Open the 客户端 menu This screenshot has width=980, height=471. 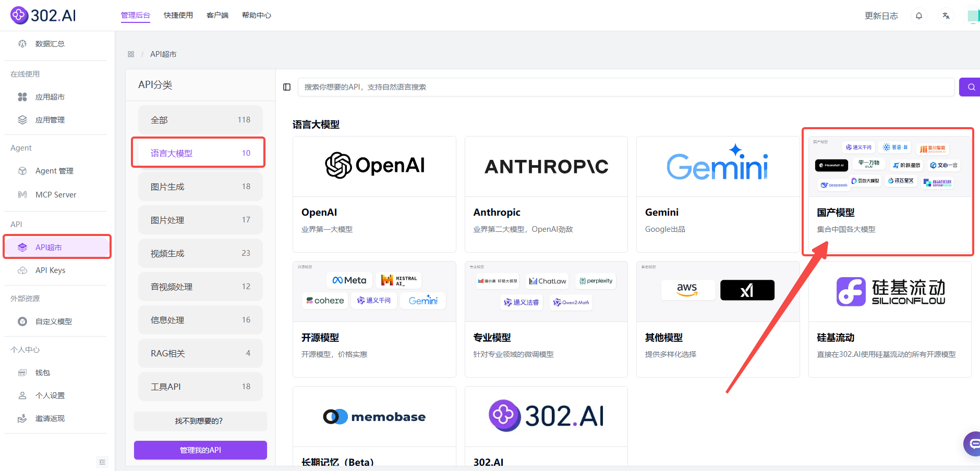tap(217, 15)
